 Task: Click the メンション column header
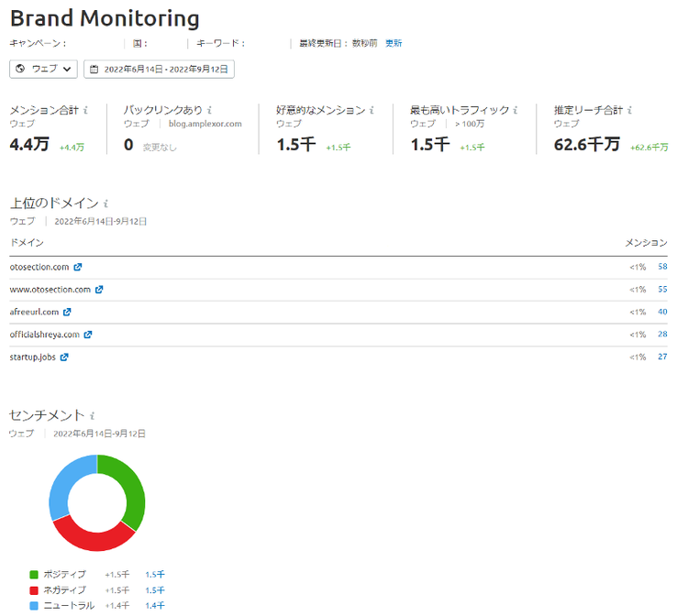647,242
